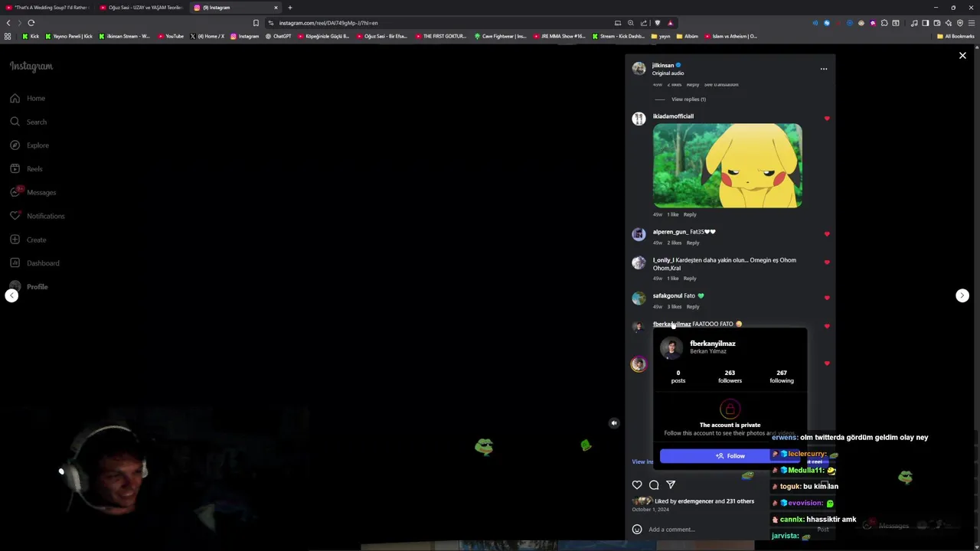Open Dashboard in Instagram sidebar
Screen dimensions: 980x551
[x=34, y=263]
